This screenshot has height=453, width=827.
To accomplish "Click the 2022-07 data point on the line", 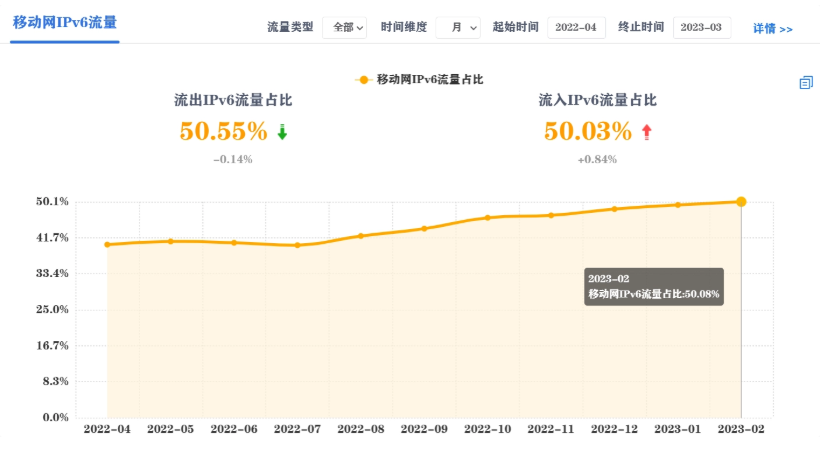I will [x=297, y=245].
